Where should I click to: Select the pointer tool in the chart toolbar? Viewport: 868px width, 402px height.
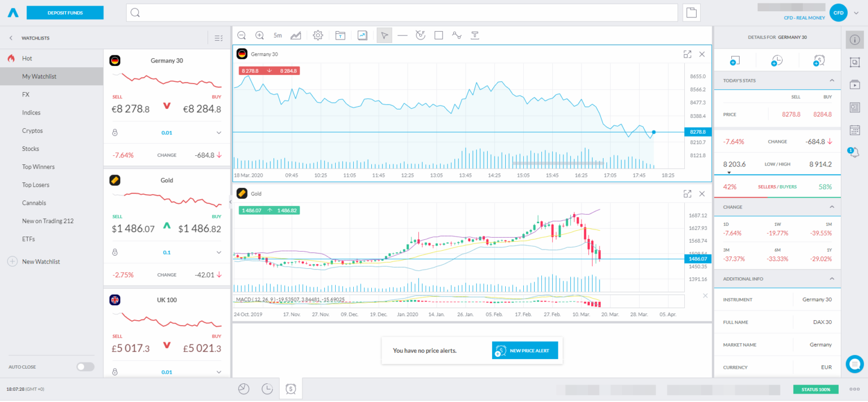(x=384, y=35)
